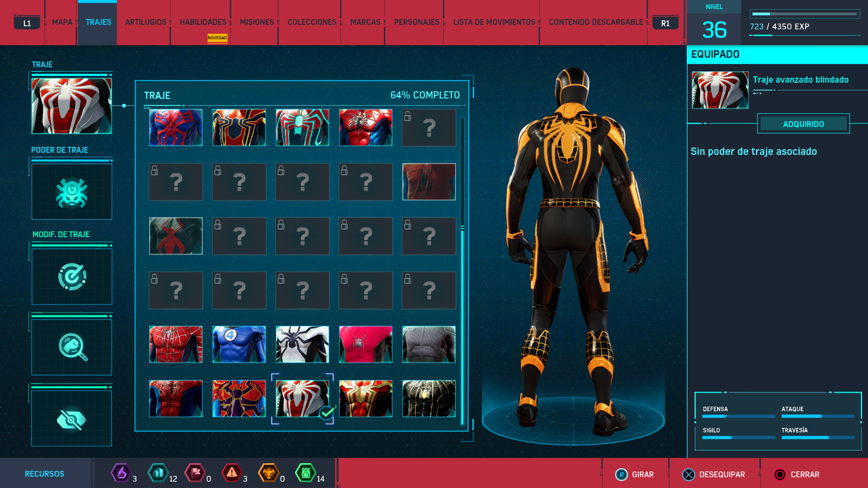Select the third suit mod hidden-eye icon
Viewport: 868px width, 488px height.
[x=72, y=418]
